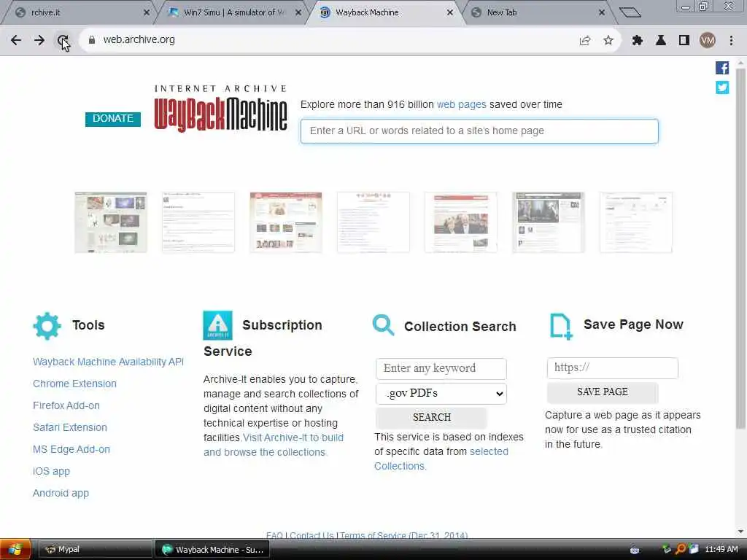Click the page vertical scrollbar thumb

[740, 248]
